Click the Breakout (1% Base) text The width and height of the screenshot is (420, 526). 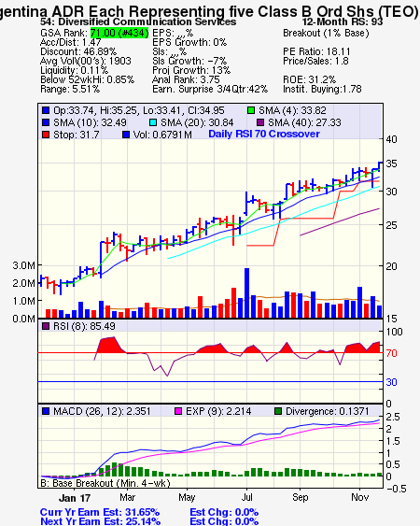[x=326, y=33]
